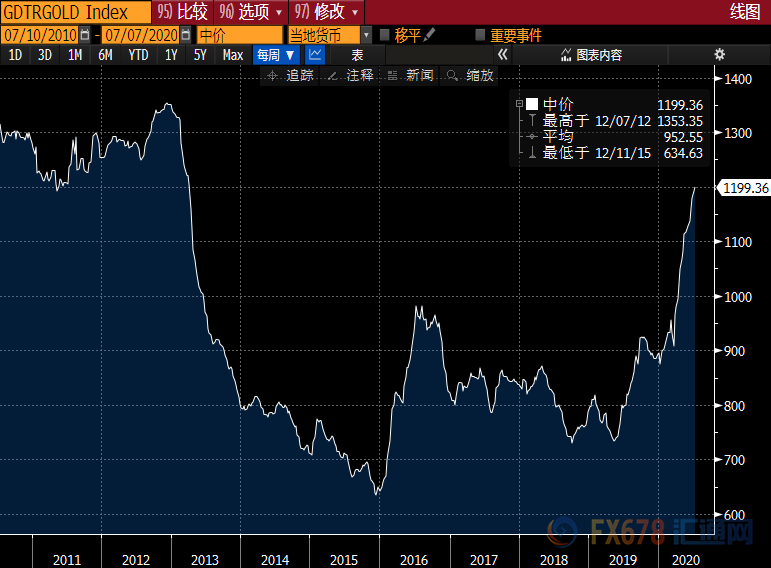This screenshot has height=568, width=771.
Task: Click the 图表内容 chart content button
Action: point(591,55)
